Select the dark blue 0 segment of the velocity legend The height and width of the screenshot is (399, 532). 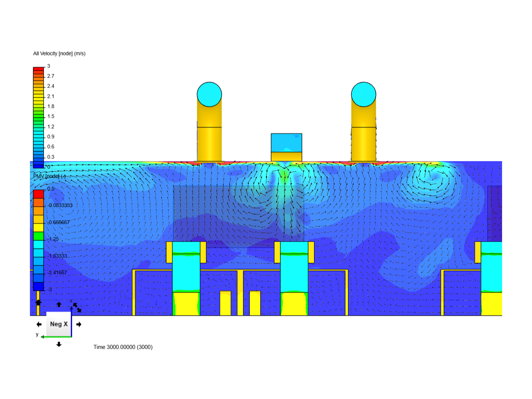click(38, 166)
